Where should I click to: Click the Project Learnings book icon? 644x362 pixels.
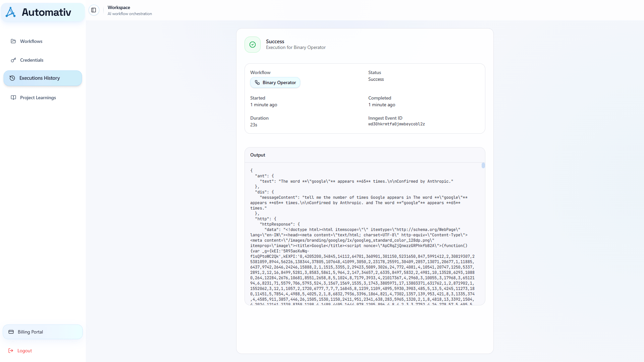[13, 98]
